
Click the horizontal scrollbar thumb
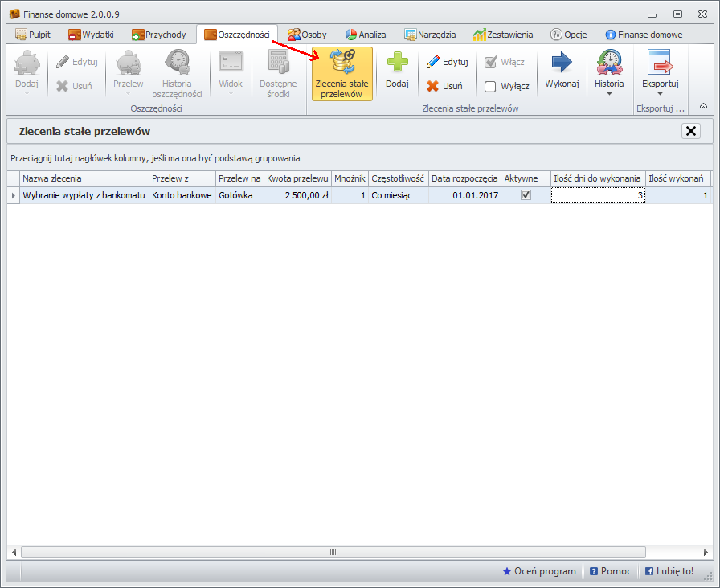333,553
